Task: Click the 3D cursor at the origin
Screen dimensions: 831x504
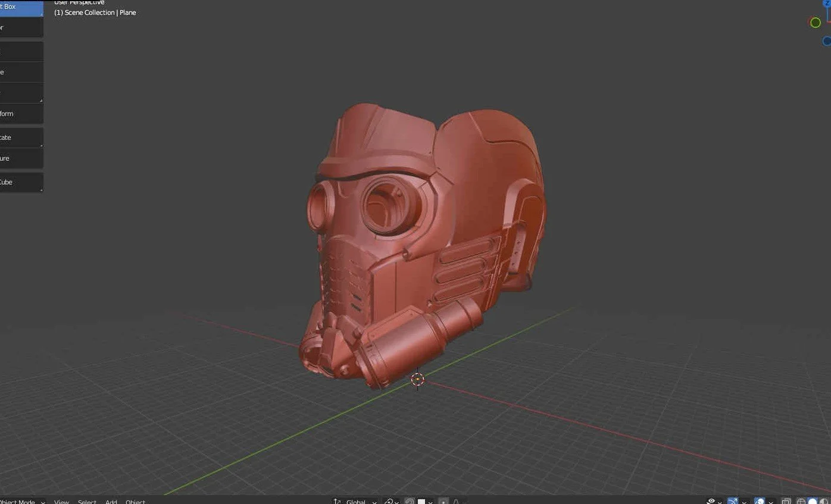Action: 418,379
